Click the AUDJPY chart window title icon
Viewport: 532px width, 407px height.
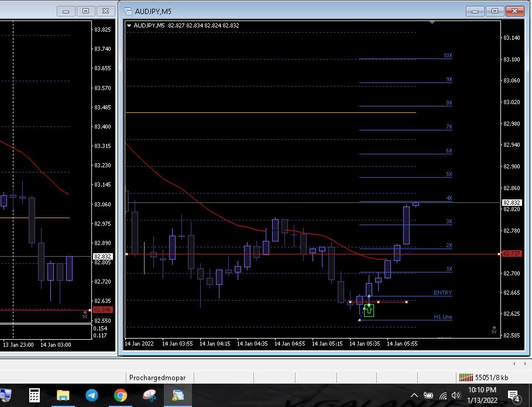pos(128,11)
